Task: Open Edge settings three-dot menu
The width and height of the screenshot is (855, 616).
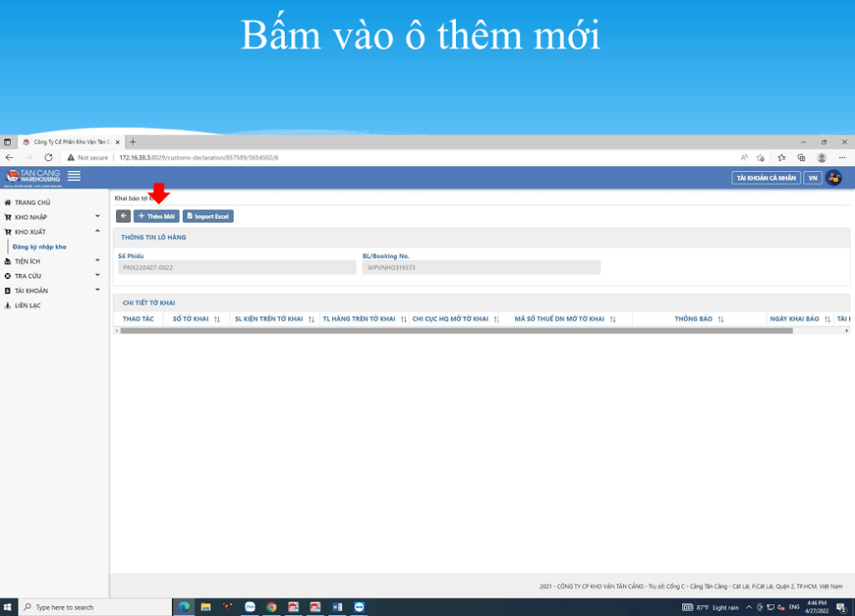Action: coord(843,157)
